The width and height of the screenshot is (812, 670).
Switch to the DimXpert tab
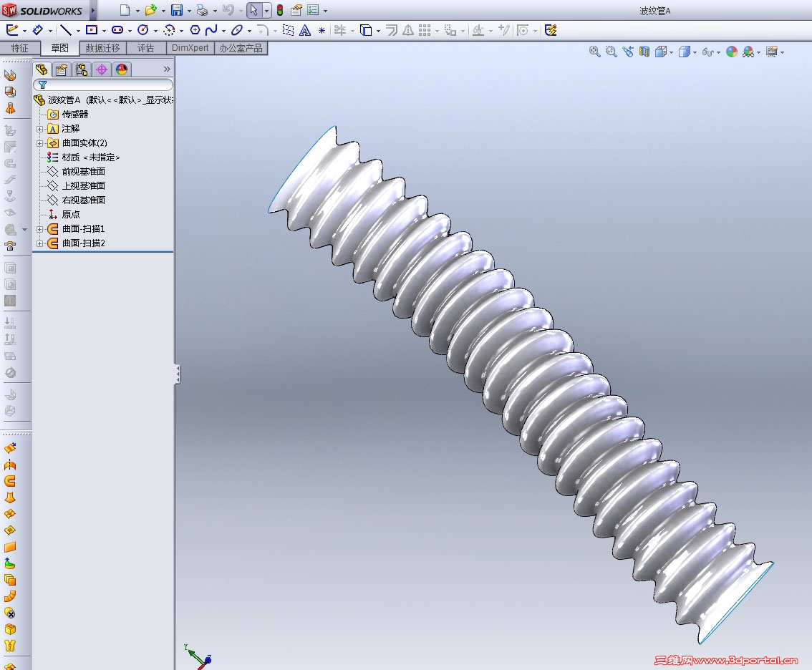point(190,48)
